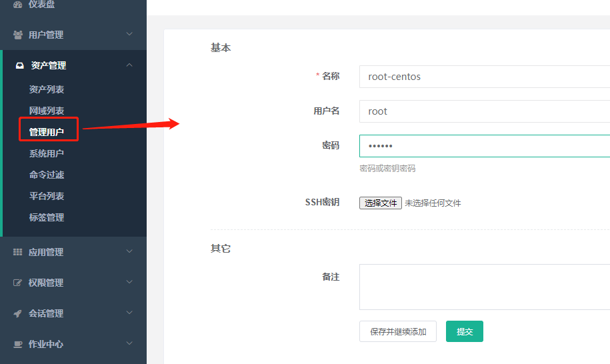Open the 平台列表 submenu item
This screenshot has width=610, height=364.
click(x=47, y=197)
